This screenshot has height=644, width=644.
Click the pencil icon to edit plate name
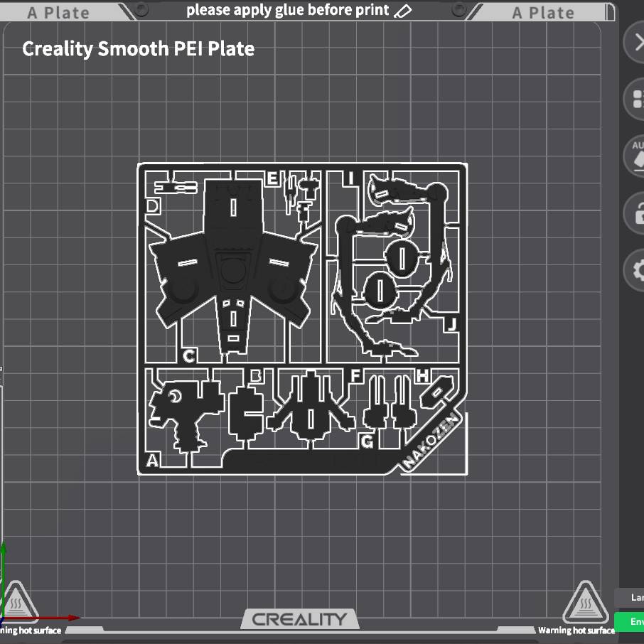[x=403, y=11]
